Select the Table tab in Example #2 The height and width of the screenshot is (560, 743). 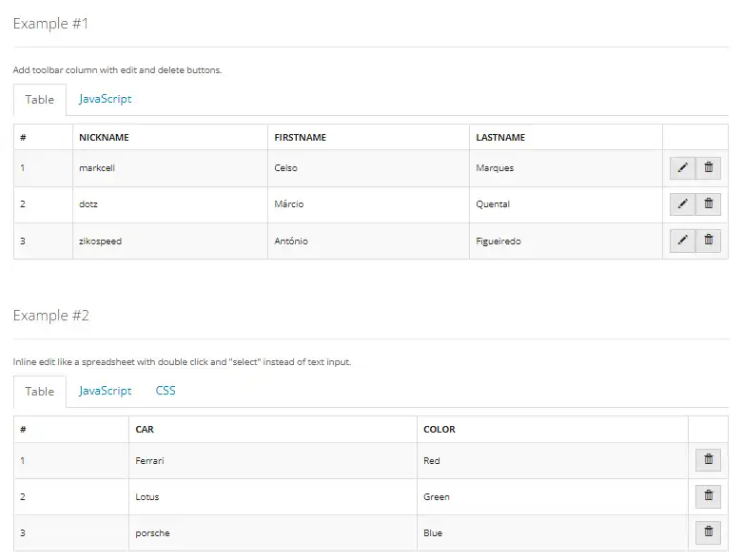(x=40, y=392)
